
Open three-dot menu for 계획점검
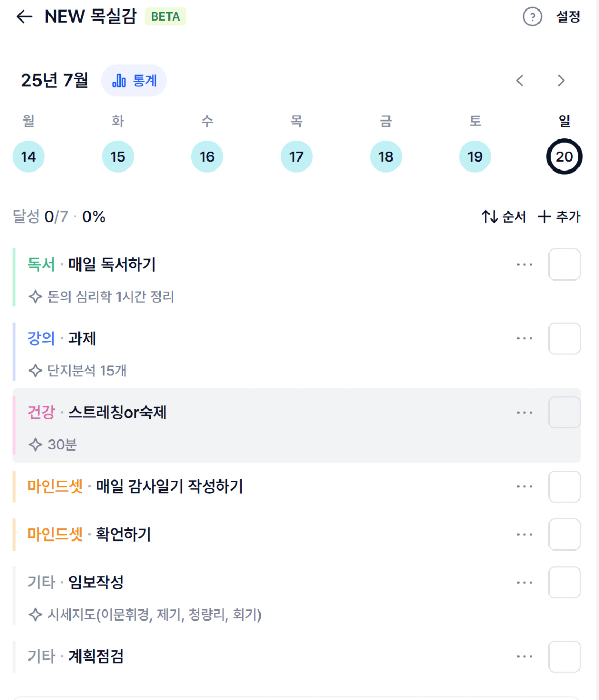(x=524, y=657)
